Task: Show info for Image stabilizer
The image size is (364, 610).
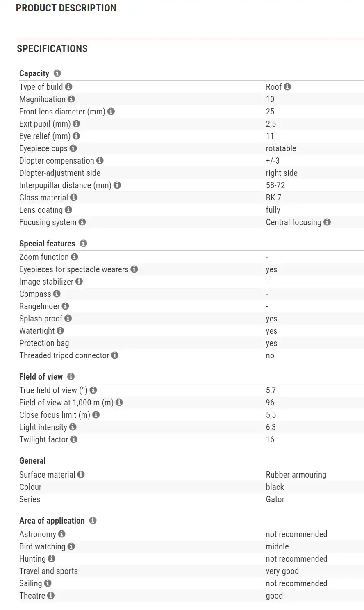Action: 79,282
